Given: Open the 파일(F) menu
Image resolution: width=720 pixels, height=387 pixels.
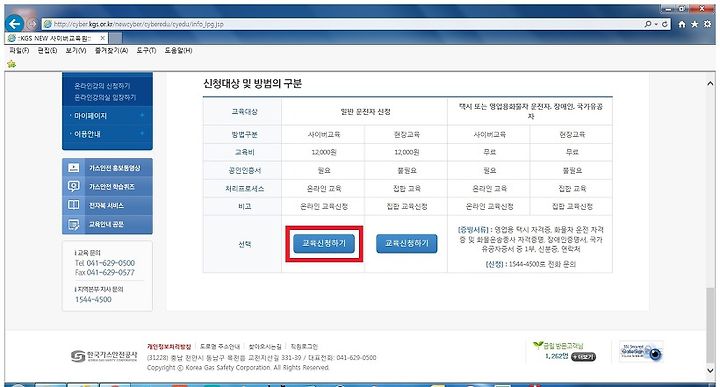Looking at the screenshot, I should point(19,50).
